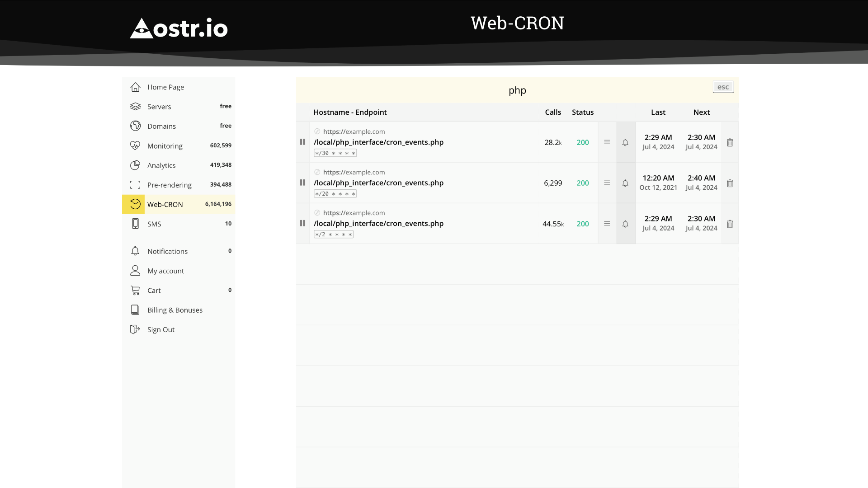
Task: Expand details menu of second cron row
Action: point(607,183)
